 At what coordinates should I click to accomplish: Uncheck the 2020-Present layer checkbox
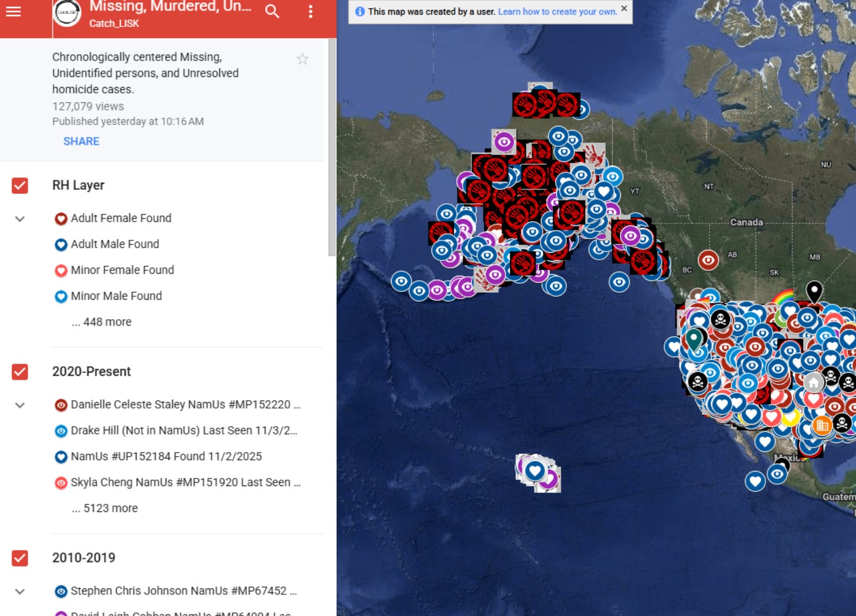20,372
